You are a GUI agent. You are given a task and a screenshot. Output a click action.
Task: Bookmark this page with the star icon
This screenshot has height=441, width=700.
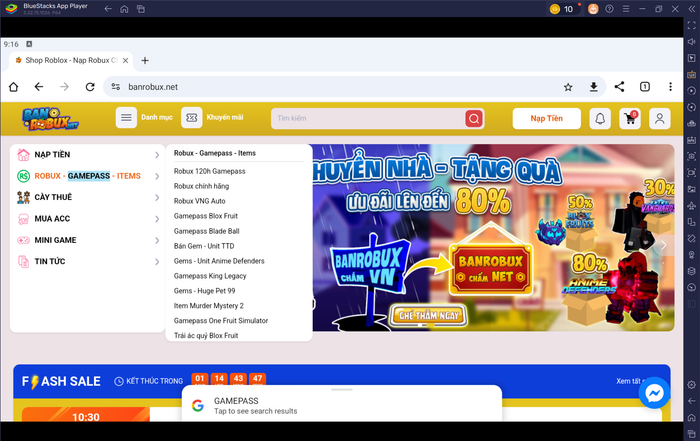pyautogui.click(x=568, y=87)
